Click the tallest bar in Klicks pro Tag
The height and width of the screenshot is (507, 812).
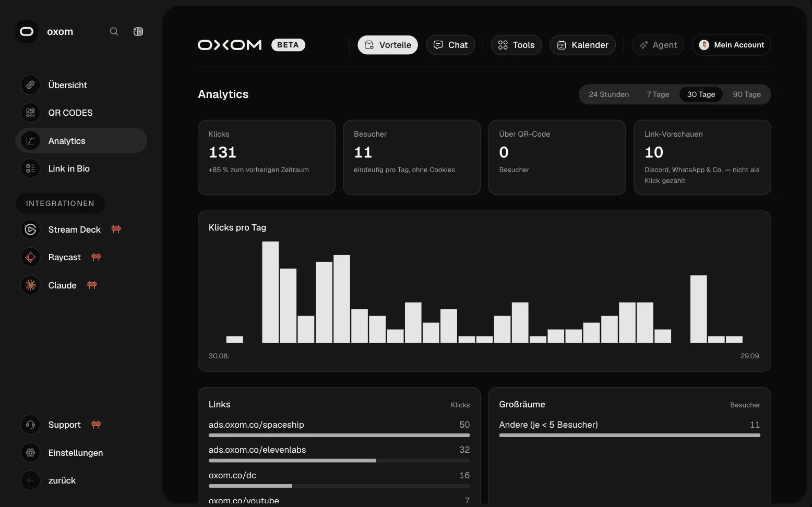270,292
